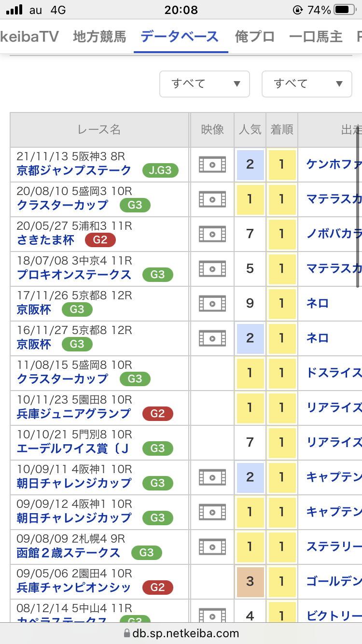
Task: Open horse link ネロ for 17/11/26
Action: [x=318, y=304]
